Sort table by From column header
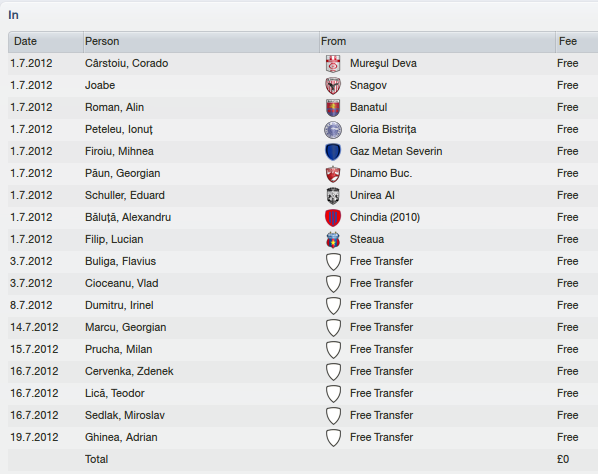This screenshot has height=474, width=598. click(x=437, y=42)
